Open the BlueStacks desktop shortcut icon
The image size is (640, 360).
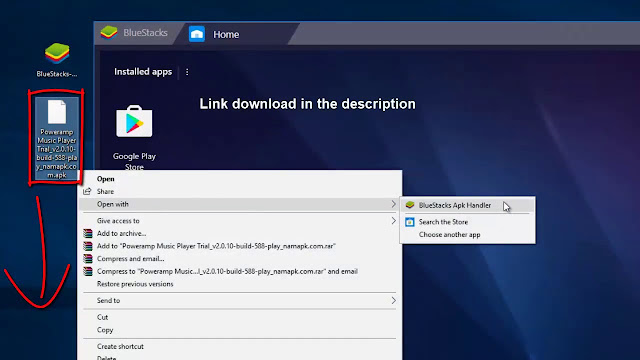tap(57, 54)
